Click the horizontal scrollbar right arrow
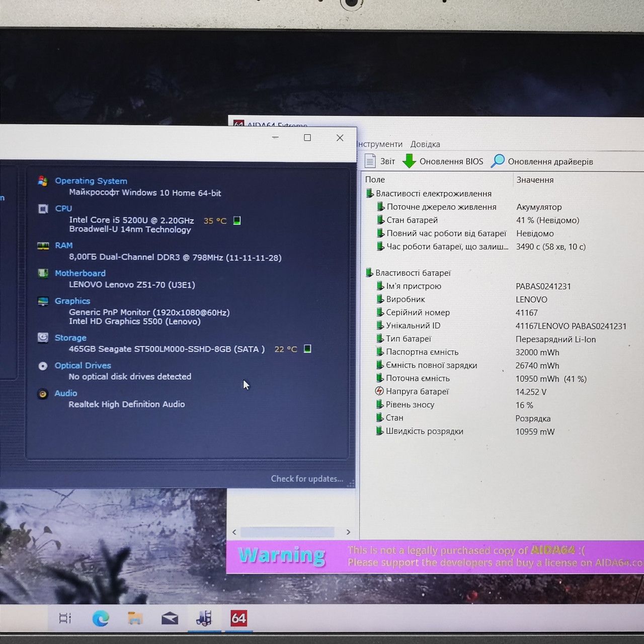 pos(348,532)
